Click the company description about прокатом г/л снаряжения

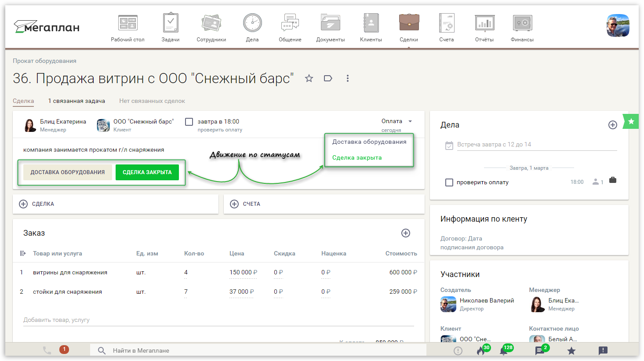pos(94,150)
